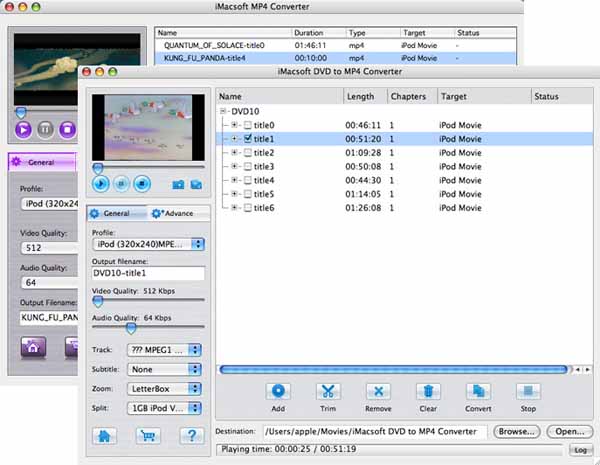Open the Split dropdown 1GB iPod V...
The height and width of the screenshot is (465, 600).
click(x=164, y=408)
